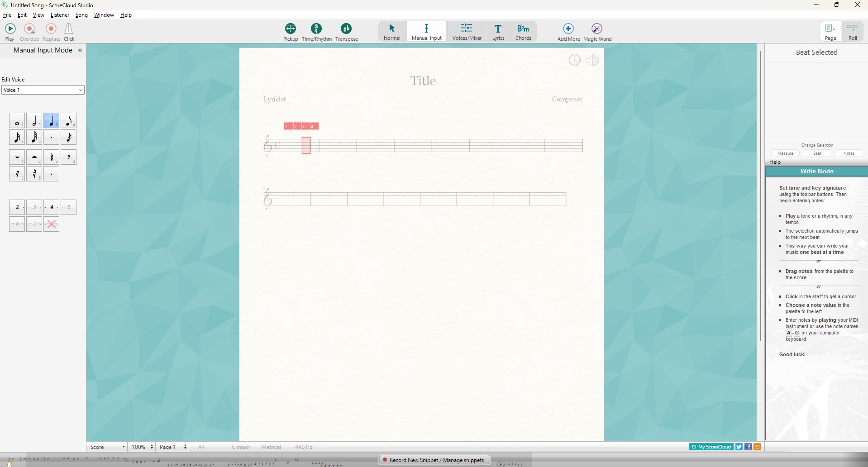Open the Song menu
Viewport: 868px width, 467px height.
[x=81, y=15]
